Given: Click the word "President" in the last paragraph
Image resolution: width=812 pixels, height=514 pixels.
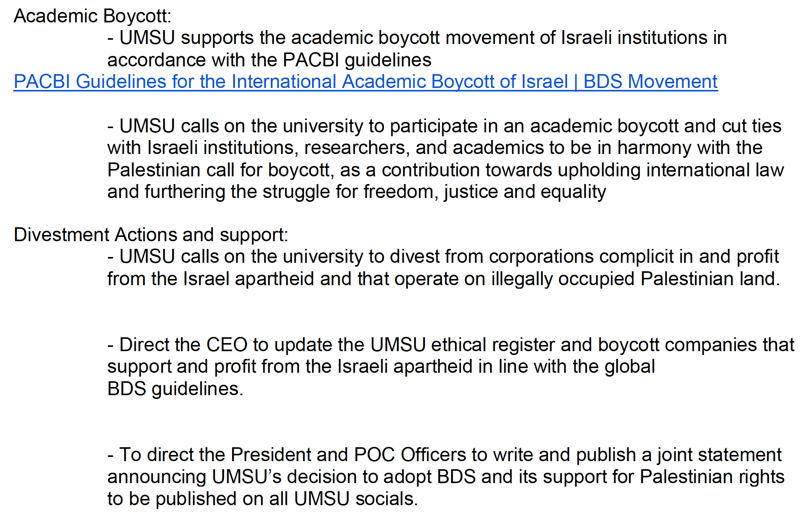Looking at the screenshot, I should (271, 455).
